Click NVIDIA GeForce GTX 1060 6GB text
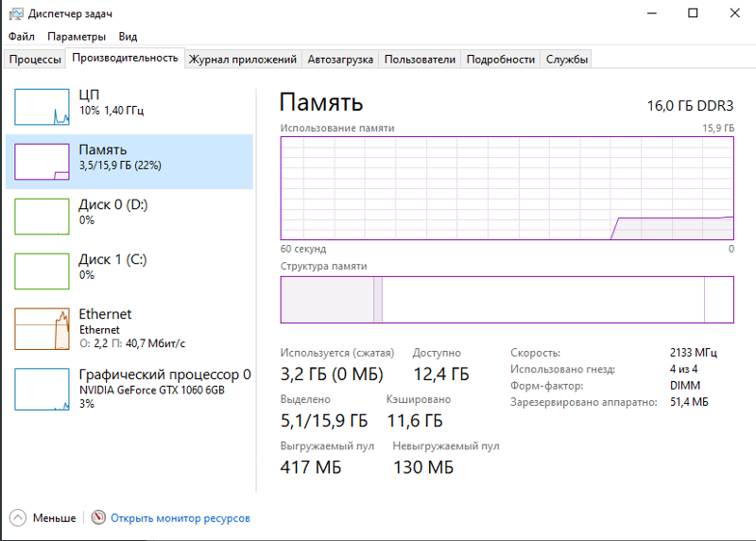 pyautogui.click(x=152, y=390)
